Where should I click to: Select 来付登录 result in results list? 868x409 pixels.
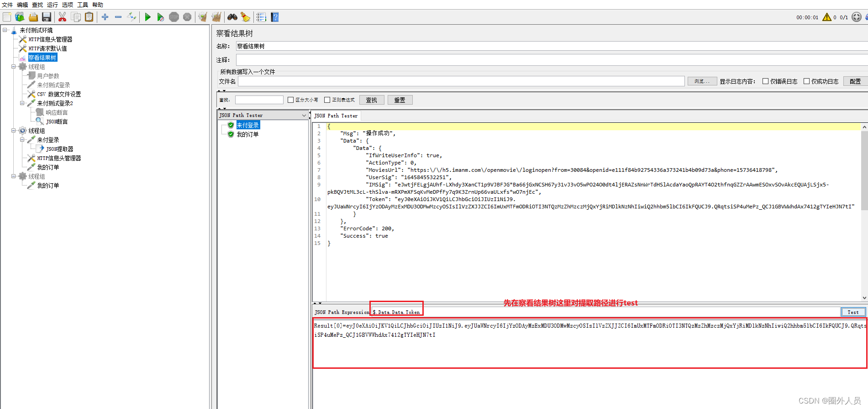(x=248, y=125)
